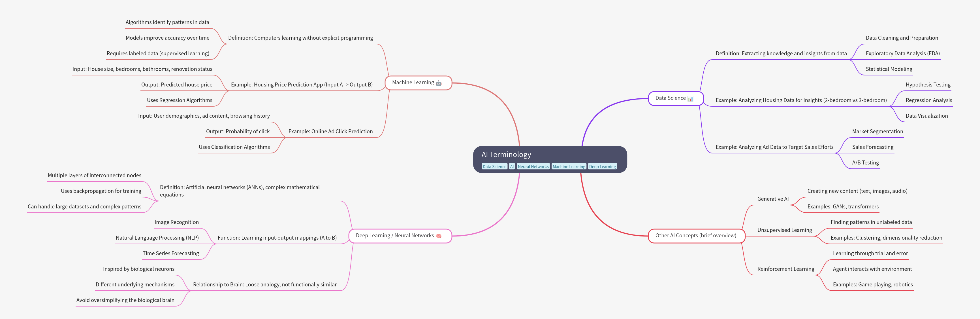Click 'Avoid oversimplifying the biological brain' leaf

pos(125,300)
